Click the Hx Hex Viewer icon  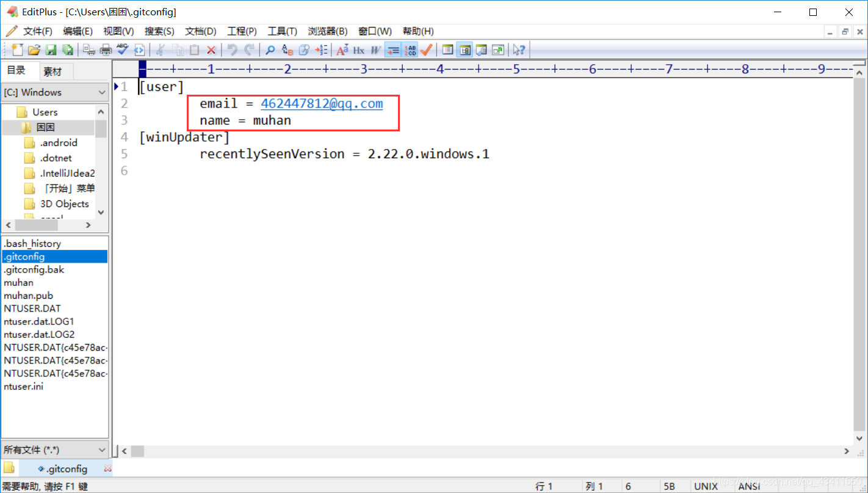pyautogui.click(x=359, y=50)
